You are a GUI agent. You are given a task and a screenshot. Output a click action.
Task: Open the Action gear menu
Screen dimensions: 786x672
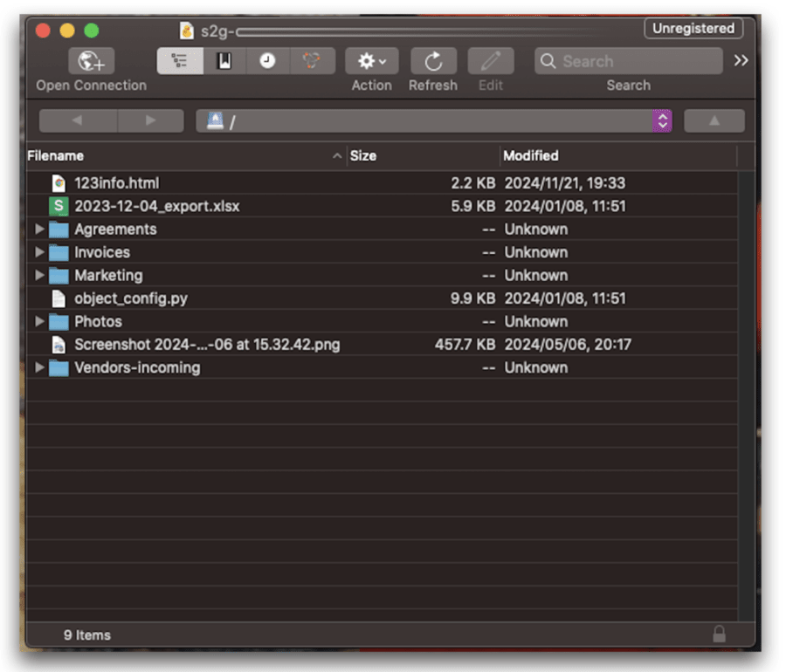[370, 61]
